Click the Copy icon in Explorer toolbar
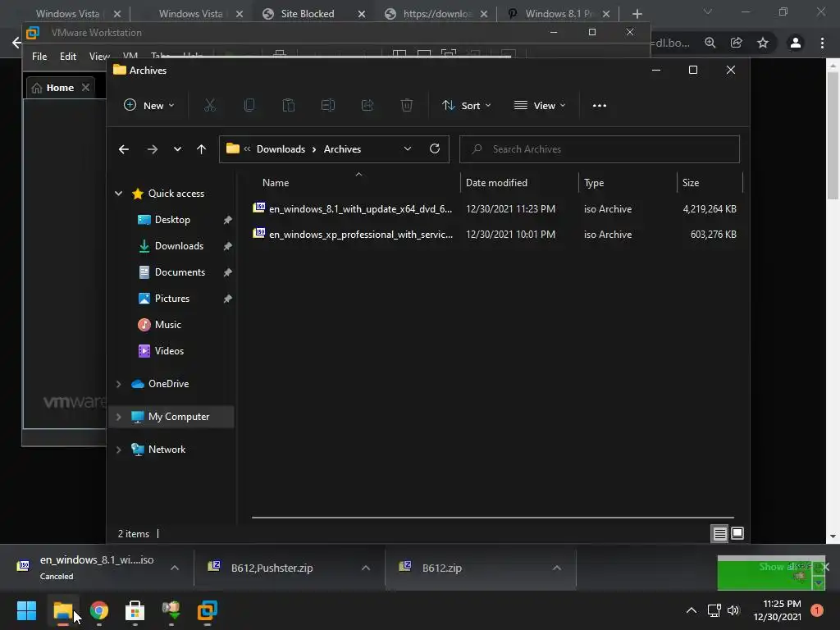840x630 pixels. coord(249,106)
